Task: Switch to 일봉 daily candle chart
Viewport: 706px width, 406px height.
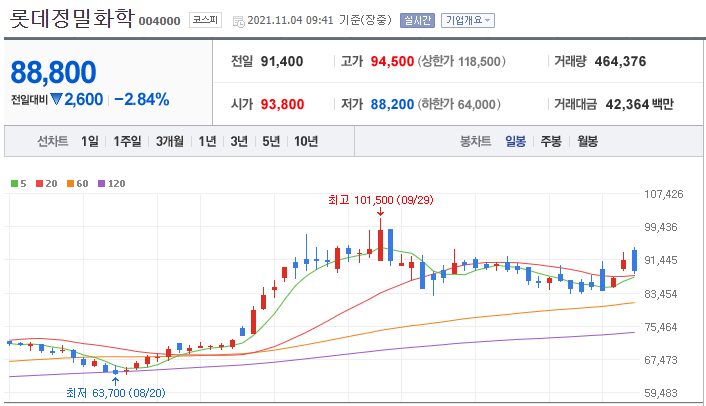Action: pyautogui.click(x=516, y=141)
